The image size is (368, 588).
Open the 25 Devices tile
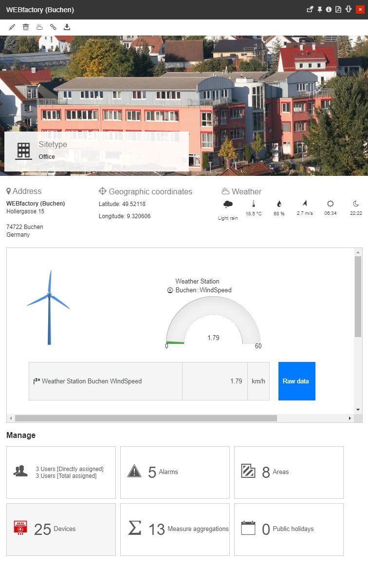coord(61,529)
